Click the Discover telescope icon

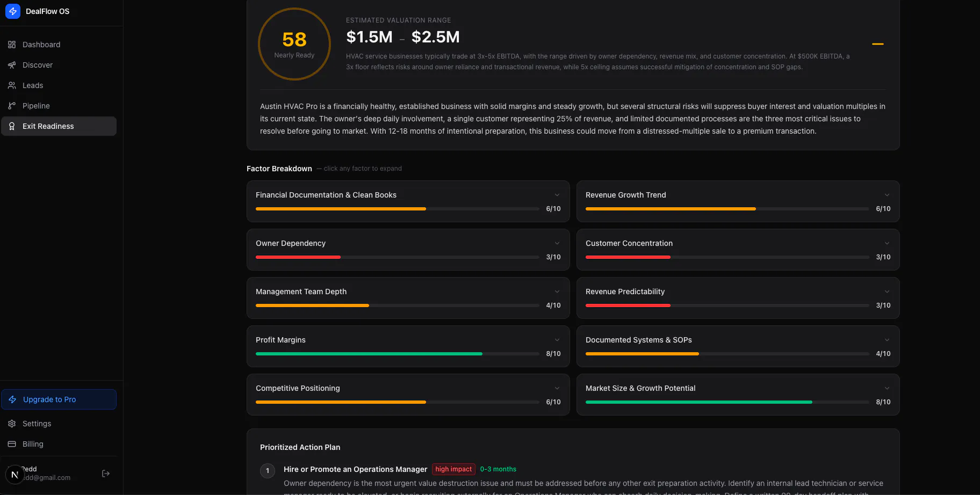click(x=12, y=65)
